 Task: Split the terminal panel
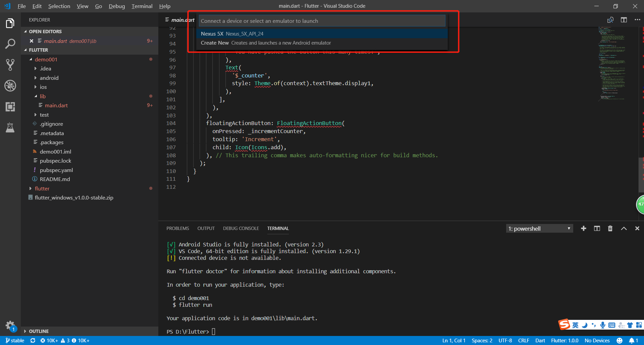tap(597, 228)
